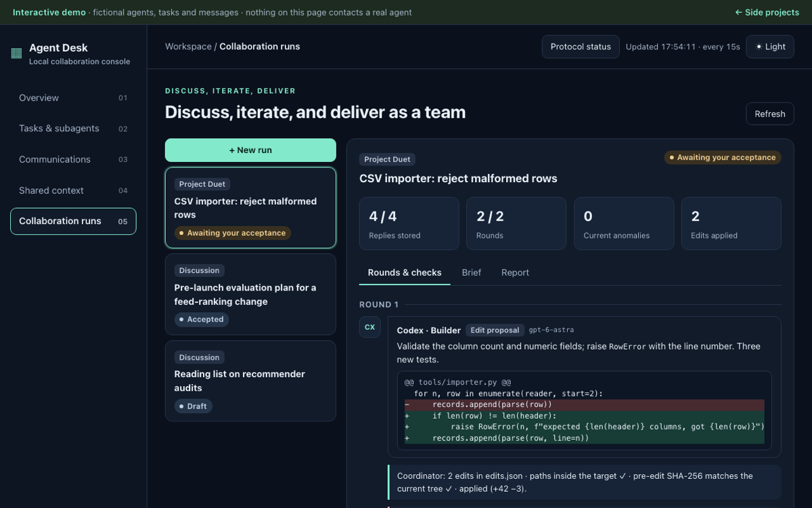Open the Pre-launch evaluation plan discussion card
This screenshot has width=812, height=508.
(x=250, y=295)
